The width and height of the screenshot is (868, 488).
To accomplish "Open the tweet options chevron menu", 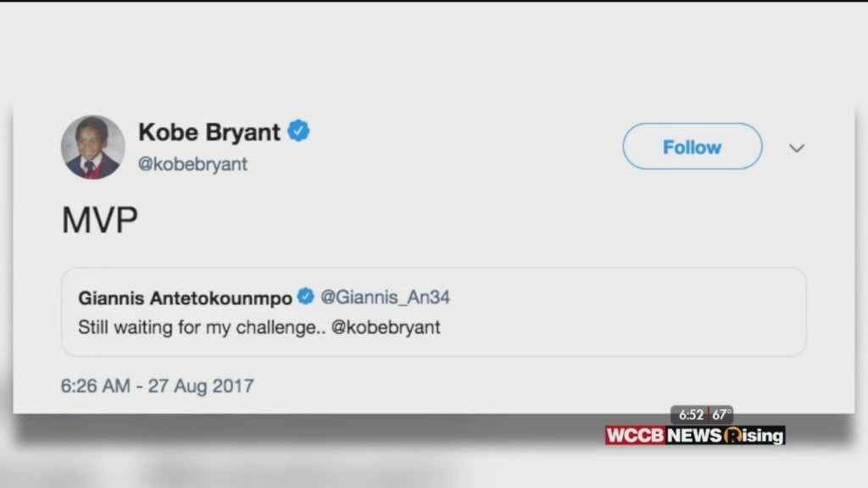I will pyautogui.click(x=797, y=148).
